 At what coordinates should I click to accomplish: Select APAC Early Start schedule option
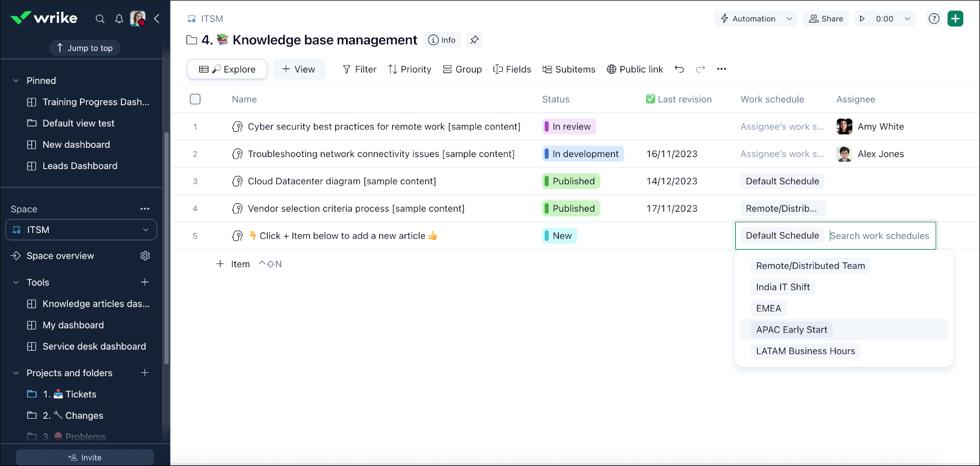click(791, 330)
